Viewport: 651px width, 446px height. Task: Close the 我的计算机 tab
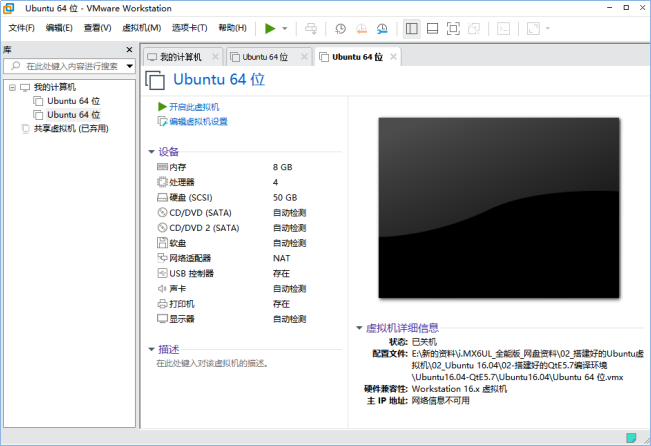point(215,56)
